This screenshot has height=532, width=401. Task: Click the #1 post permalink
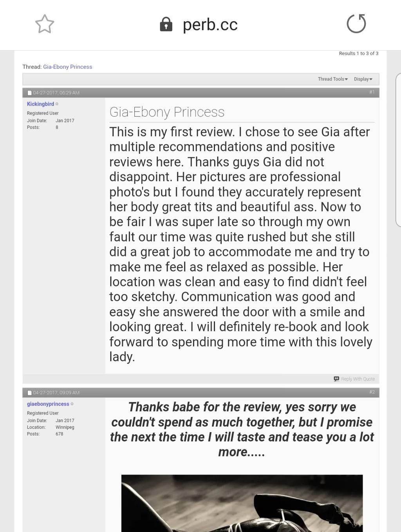point(372,92)
